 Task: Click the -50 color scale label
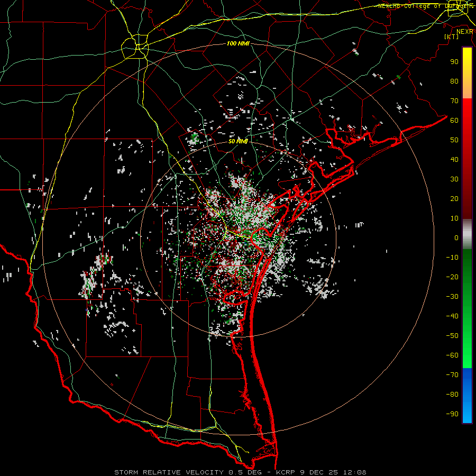[452, 336]
